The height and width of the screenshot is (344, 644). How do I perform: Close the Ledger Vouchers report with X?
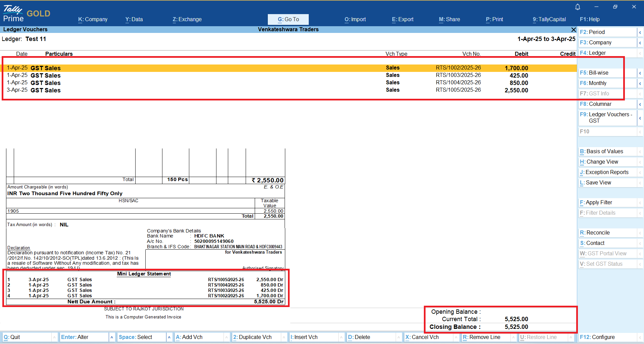(574, 30)
